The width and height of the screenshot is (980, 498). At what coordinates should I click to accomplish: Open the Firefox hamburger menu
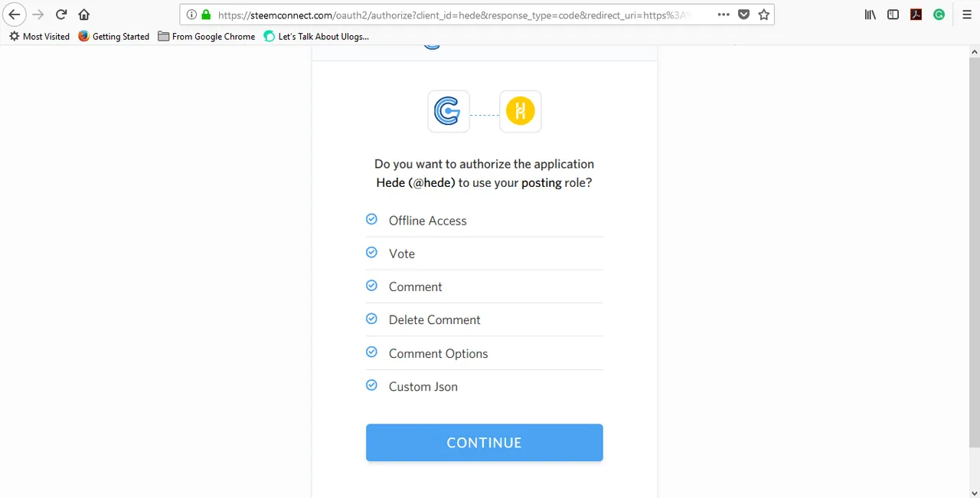(x=967, y=15)
